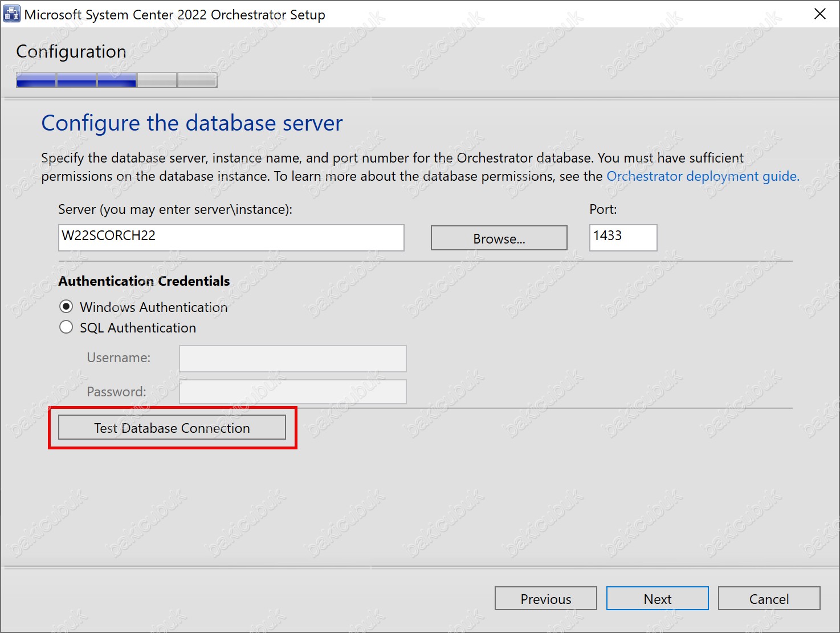Click the Configuration progress bar
This screenshot has width=840, height=633.
117,80
